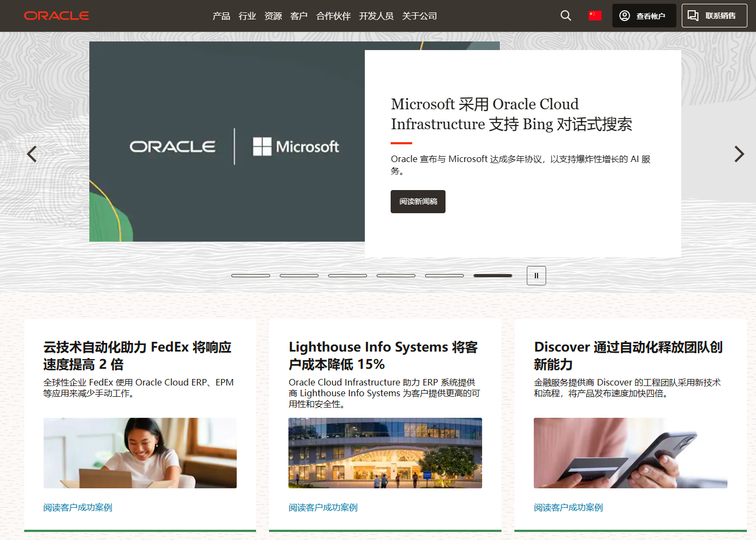The width and height of the screenshot is (756, 540).
Task: Open the FedEx automation story title
Action: pos(137,355)
